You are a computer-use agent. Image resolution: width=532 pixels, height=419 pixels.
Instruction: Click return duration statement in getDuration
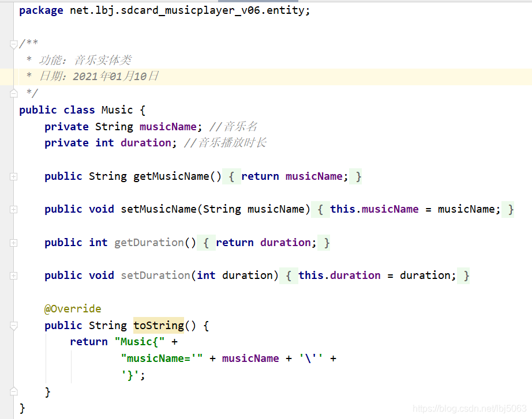coord(266,243)
